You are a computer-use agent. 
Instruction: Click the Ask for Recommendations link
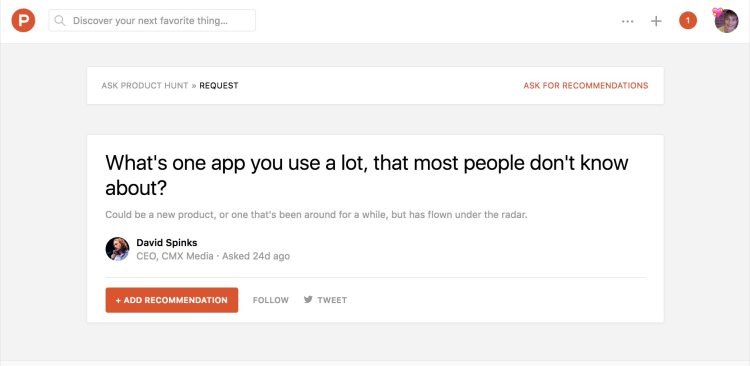pyautogui.click(x=586, y=86)
